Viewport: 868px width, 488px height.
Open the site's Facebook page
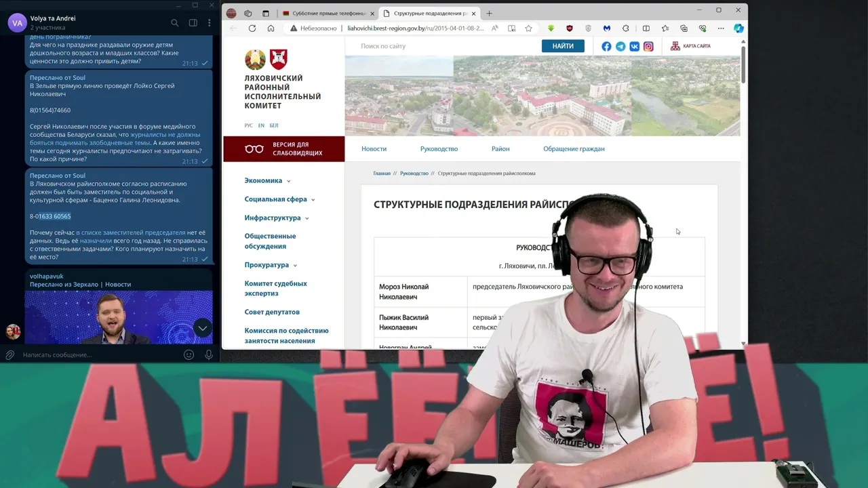pyautogui.click(x=606, y=46)
